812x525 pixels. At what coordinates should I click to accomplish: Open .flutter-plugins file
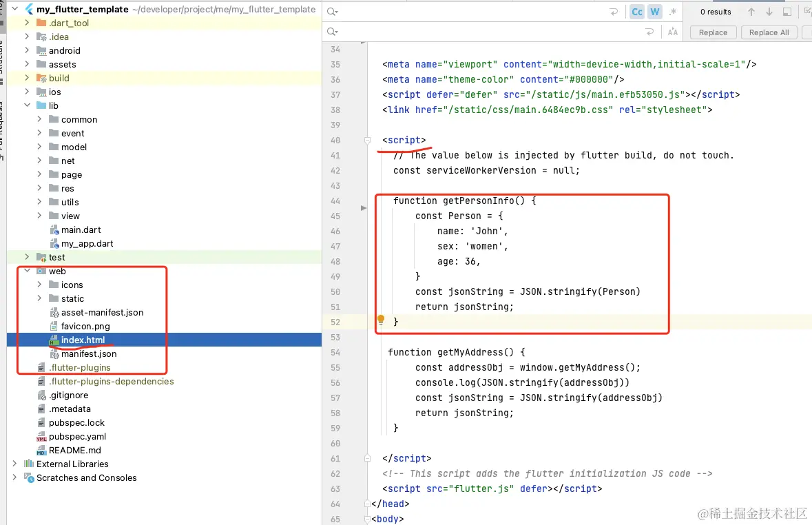click(80, 367)
